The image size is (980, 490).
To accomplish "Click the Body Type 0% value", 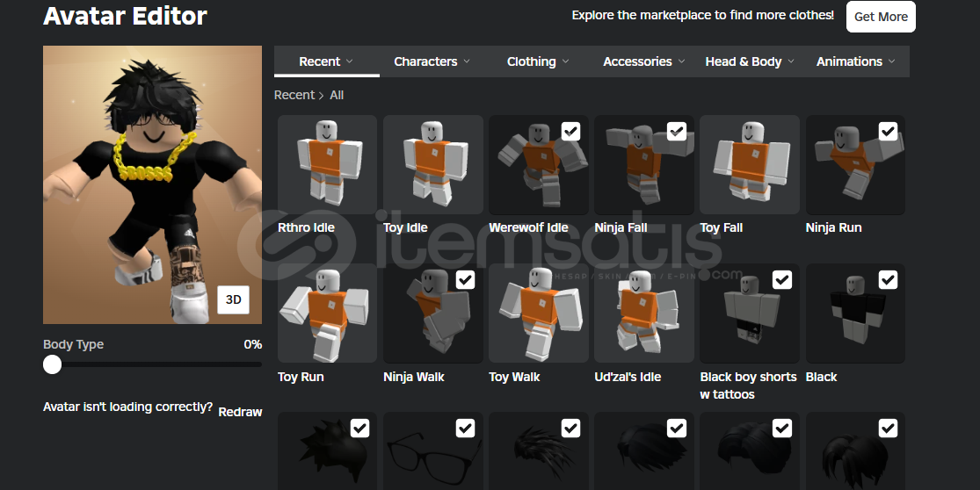I will coord(252,344).
